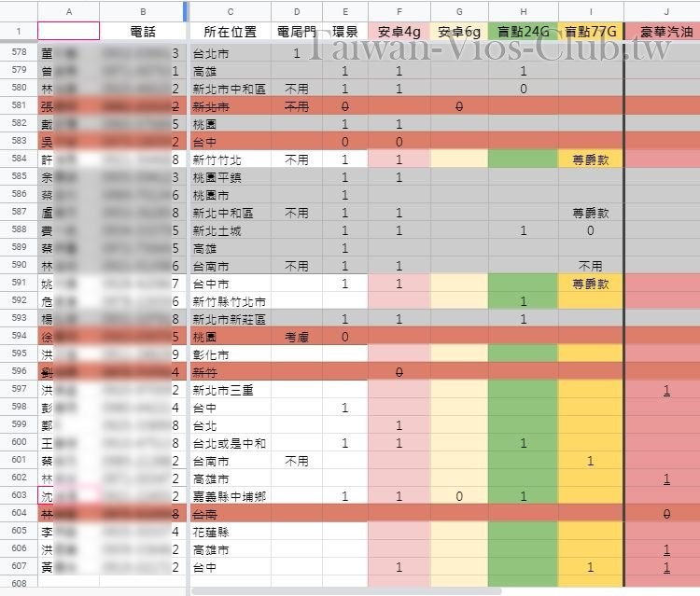700x596 pixels.
Task: Select row header 581
Action: 19,105
